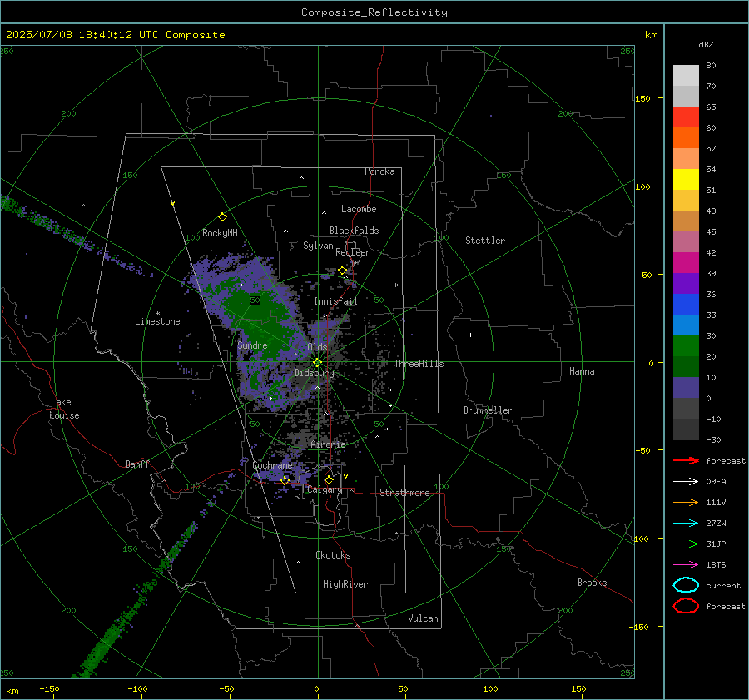This screenshot has height=700, width=749.
Task: Click the RedDeer label
Action: tap(353, 252)
